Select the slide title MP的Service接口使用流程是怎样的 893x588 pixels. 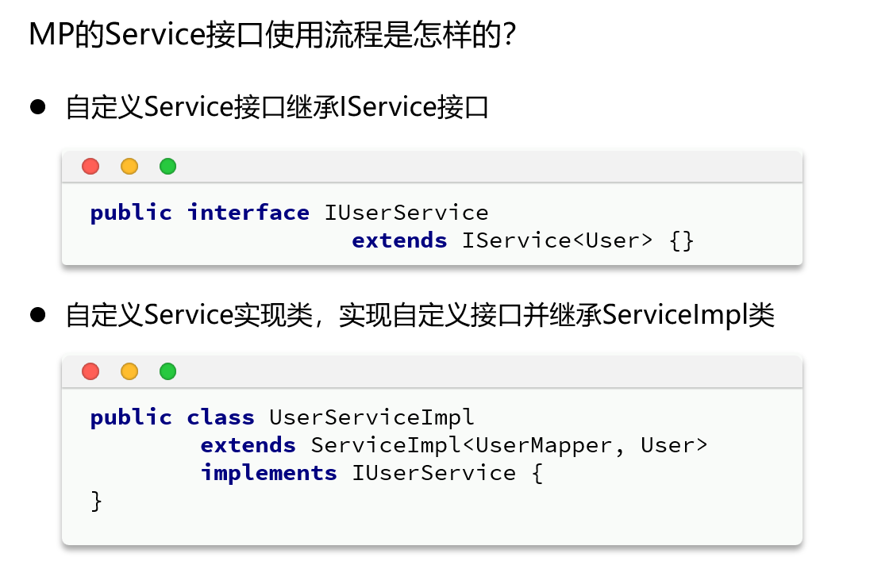pyautogui.click(x=274, y=36)
